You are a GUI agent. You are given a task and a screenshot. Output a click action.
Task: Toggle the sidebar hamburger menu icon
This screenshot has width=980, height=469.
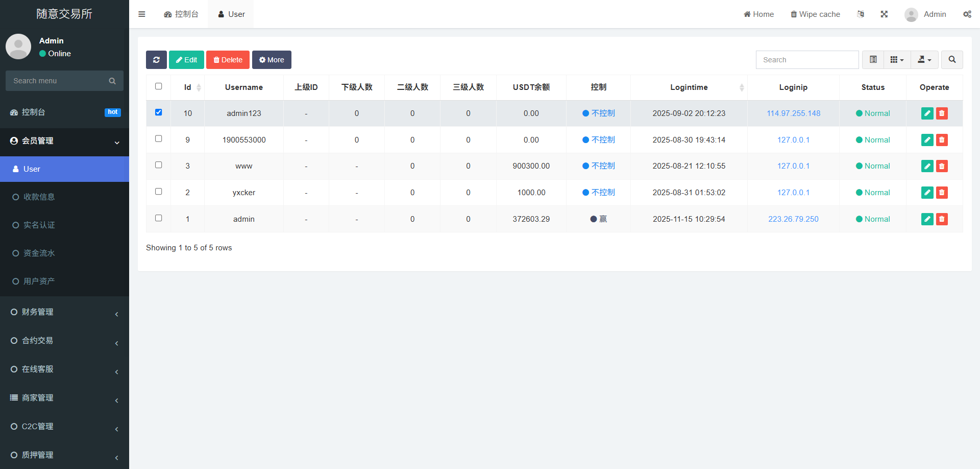(142, 14)
